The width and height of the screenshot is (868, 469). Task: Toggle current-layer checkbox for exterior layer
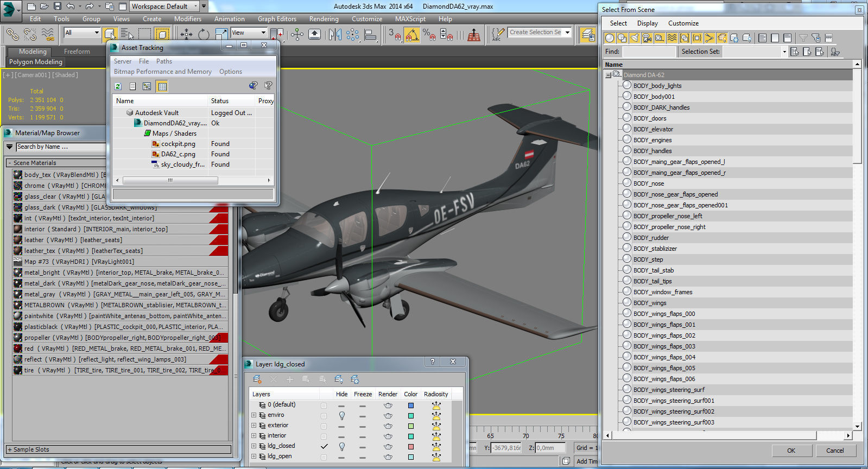pyautogui.click(x=324, y=426)
